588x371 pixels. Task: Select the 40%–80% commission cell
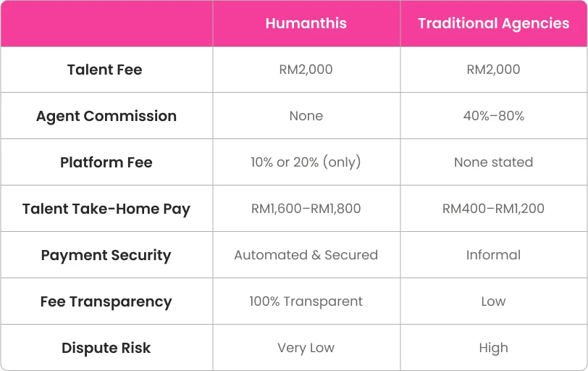click(493, 116)
